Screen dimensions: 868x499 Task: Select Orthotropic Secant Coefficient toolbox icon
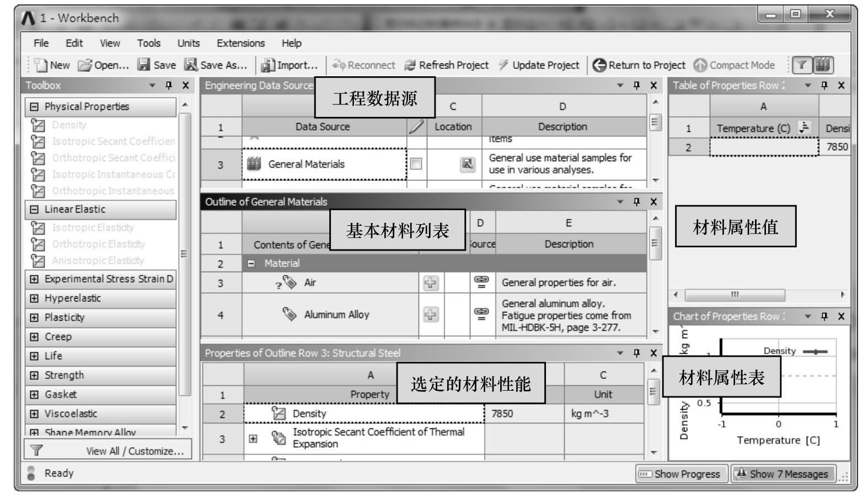click(x=37, y=158)
